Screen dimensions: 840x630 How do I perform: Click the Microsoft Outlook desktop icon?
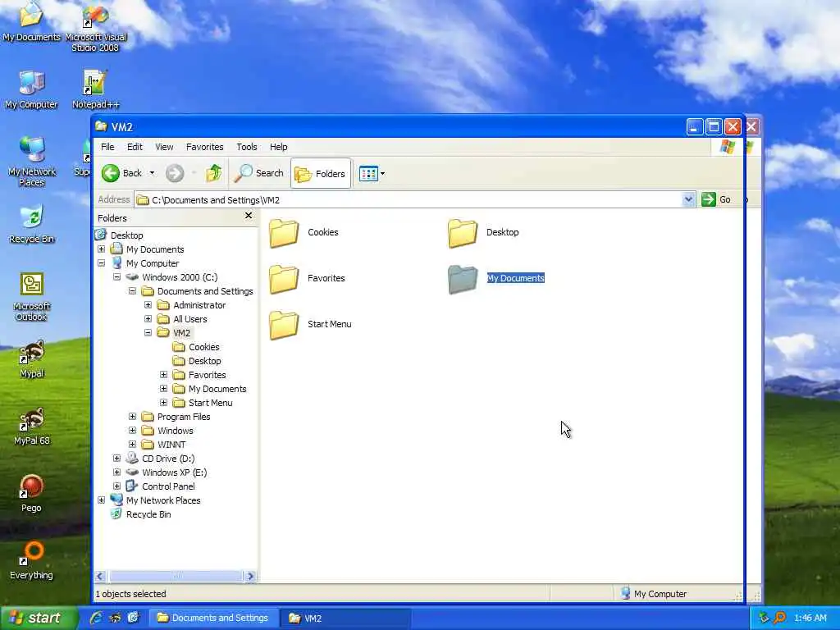point(32,297)
